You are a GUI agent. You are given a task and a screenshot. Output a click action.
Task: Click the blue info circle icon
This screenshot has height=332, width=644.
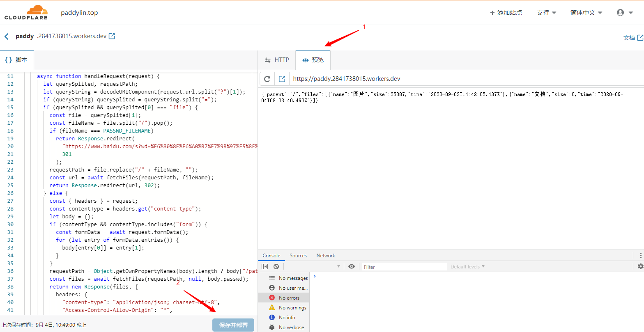[x=271, y=318]
